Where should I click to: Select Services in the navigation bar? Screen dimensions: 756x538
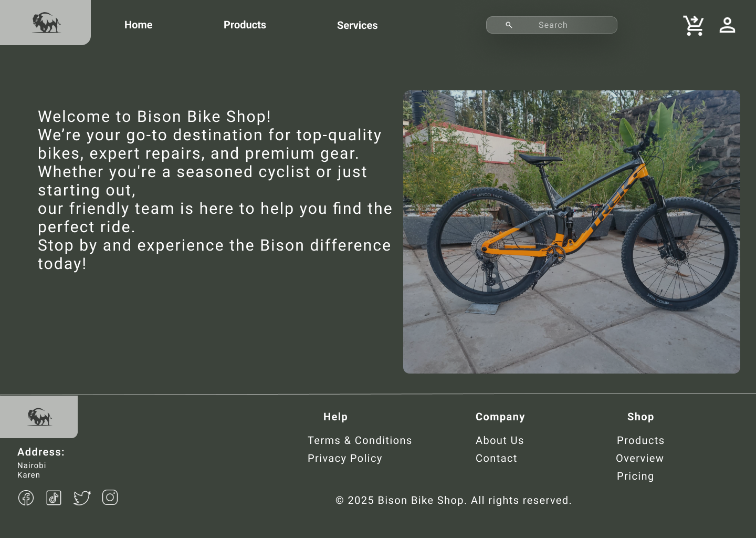coord(357,25)
